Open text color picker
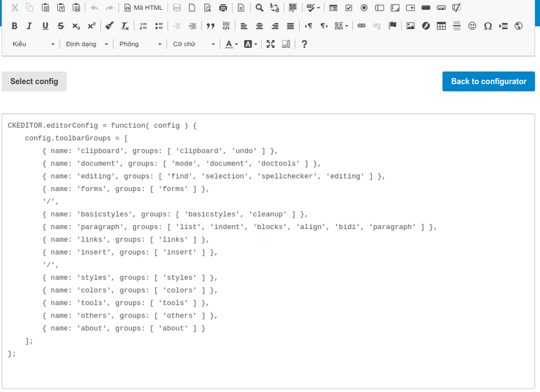540x392 pixels. point(232,44)
